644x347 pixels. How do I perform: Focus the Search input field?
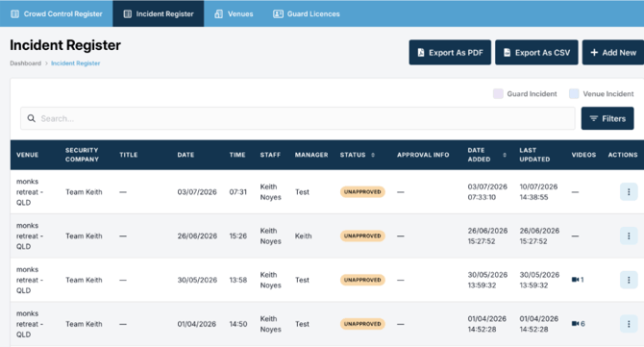(x=298, y=118)
